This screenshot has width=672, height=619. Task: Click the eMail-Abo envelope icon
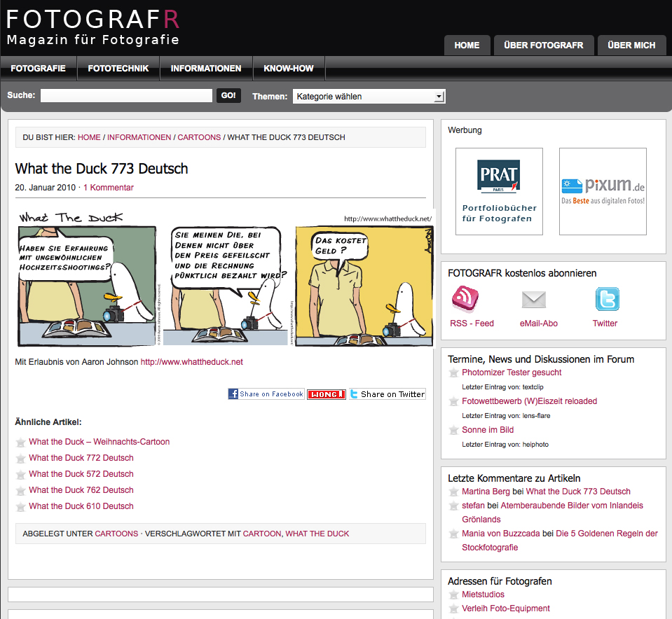[533, 300]
